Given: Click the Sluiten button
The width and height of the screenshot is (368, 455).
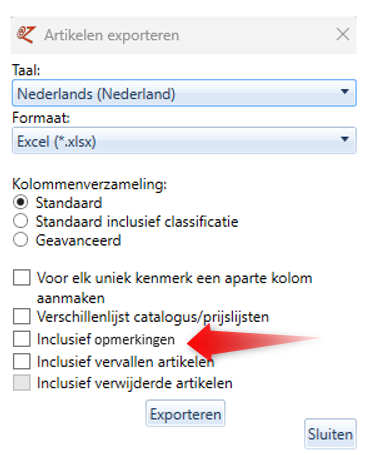Looking at the screenshot, I should click(330, 434).
